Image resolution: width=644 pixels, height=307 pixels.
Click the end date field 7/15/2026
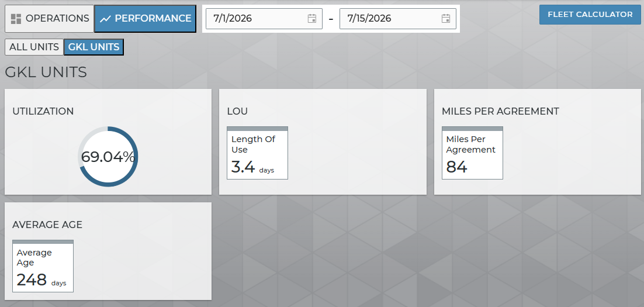point(397,19)
